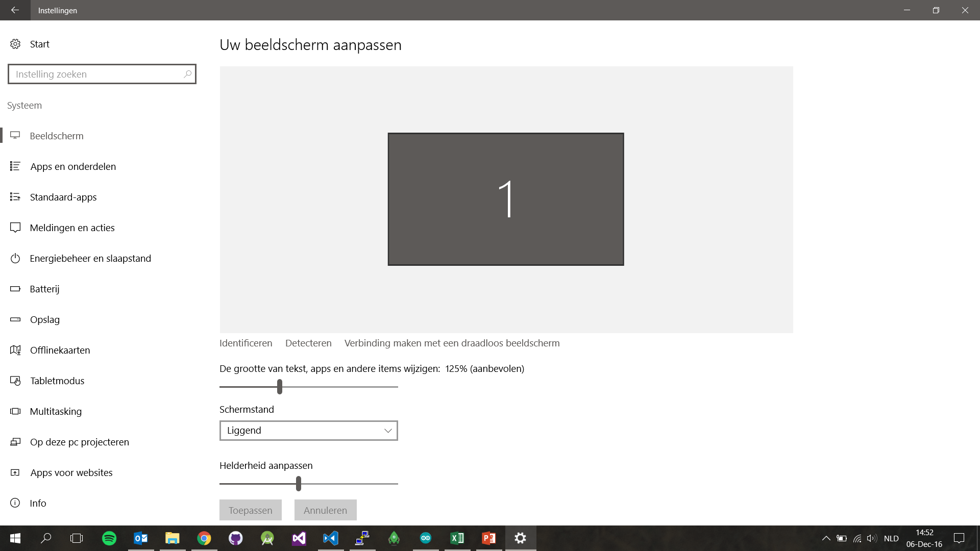Click the Toepassen button

(x=250, y=510)
